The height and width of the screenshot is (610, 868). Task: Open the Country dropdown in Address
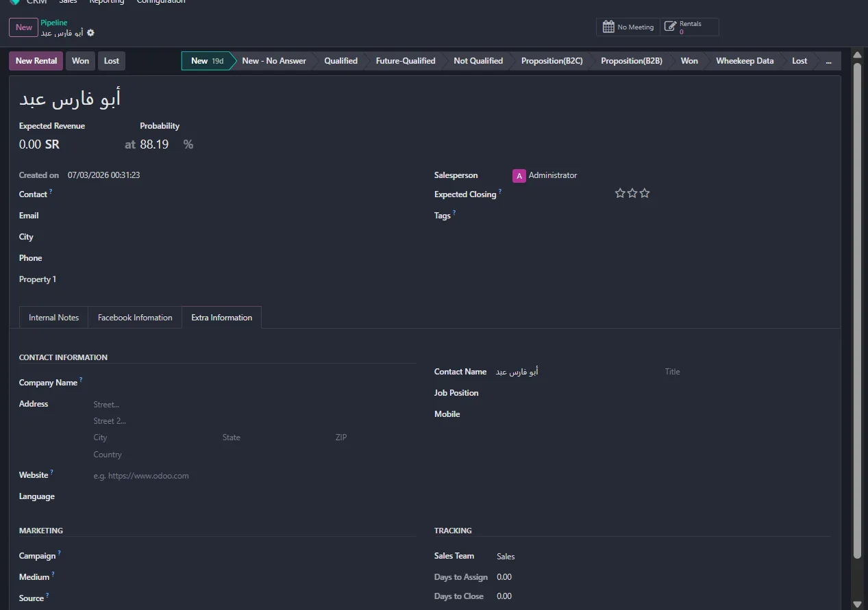pos(254,455)
